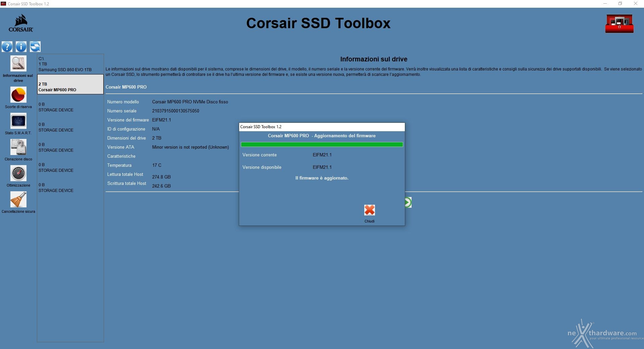The height and width of the screenshot is (349, 644).
Task: Click the 'Il firmware è aggiornato.' message
Action: [322, 178]
